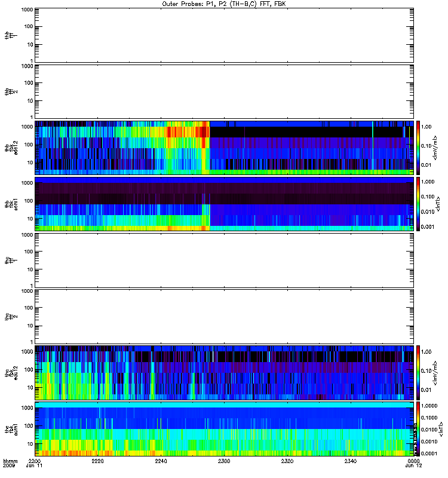
Task: Click the '<|nT|>' unit label of thb scm1
Action: coord(438,204)
